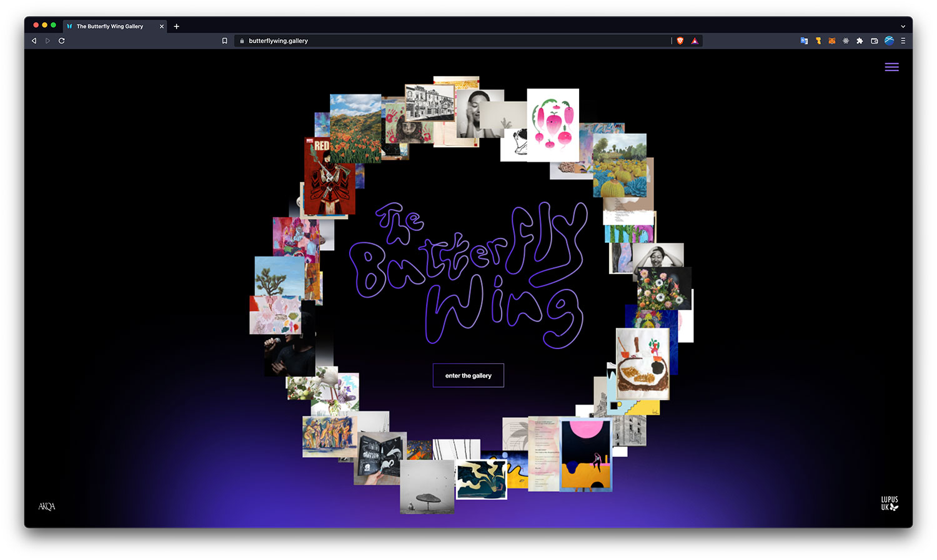Open the black-and-white building street sketch
This screenshot has height=560, width=937.
pos(429,102)
